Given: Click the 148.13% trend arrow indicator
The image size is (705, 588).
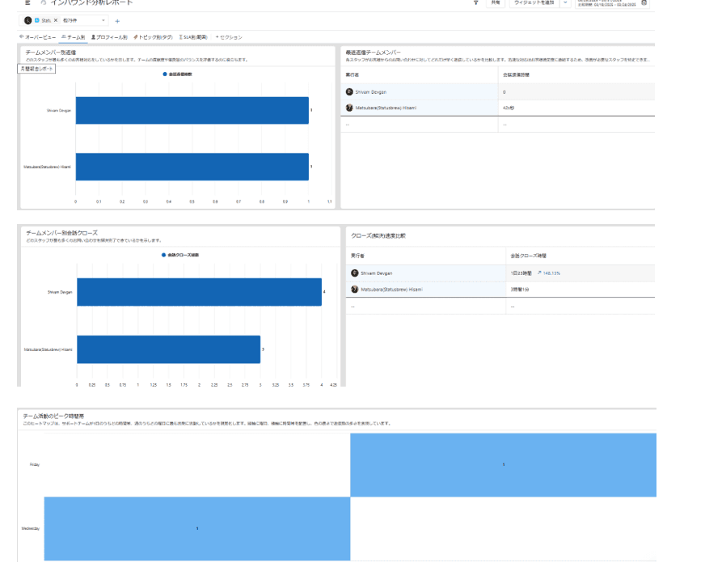Looking at the screenshot, I should pyautogui.click(x=539, y=273).
